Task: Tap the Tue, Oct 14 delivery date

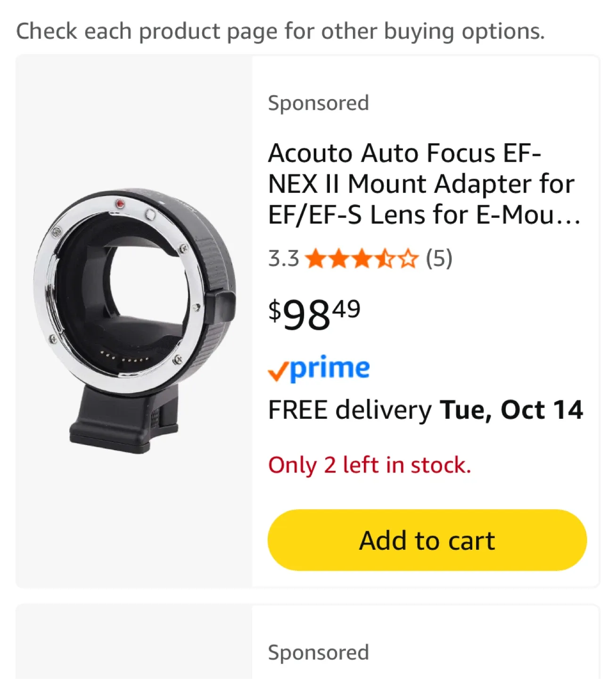Action: point(511,409)
